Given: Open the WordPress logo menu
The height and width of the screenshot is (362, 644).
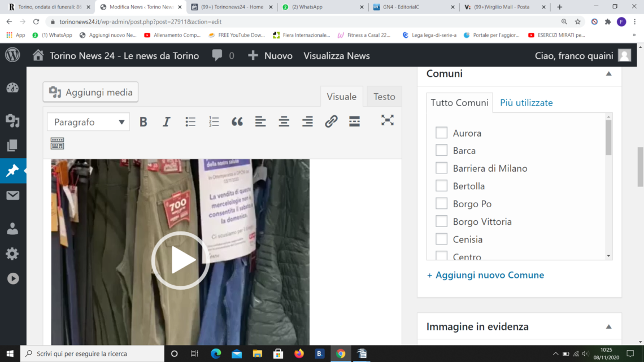Looking at the screenshot, I should (x=12, y=55).
